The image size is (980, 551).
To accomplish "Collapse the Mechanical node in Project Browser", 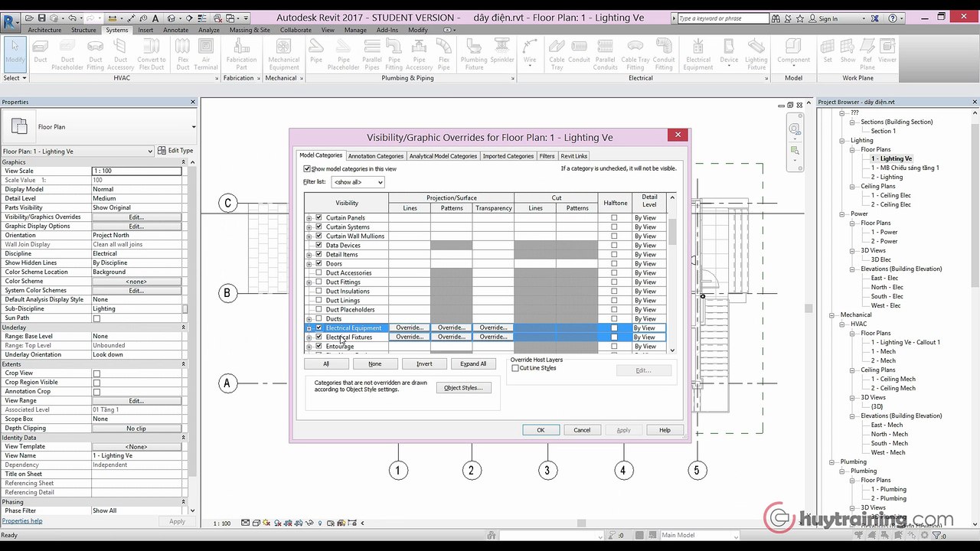I will point(832,315).
